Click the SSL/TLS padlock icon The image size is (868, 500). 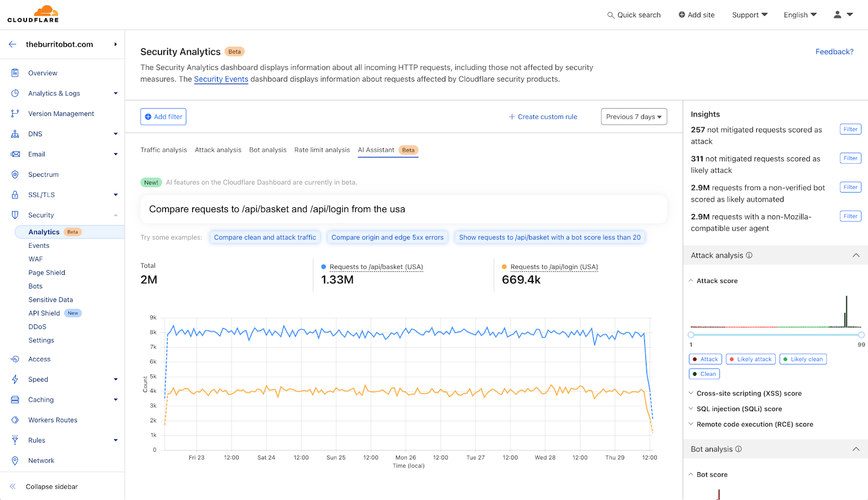click(15, 195)
